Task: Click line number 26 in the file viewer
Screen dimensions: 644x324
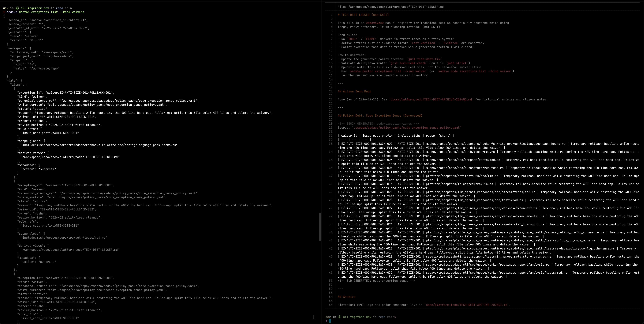Action: pyautogui.click(x=331, y=115)
